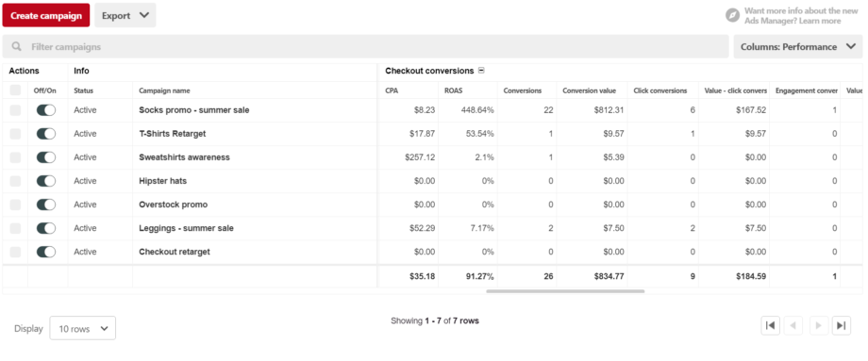
Task: Sort by ROAS column header
Action: coord(455,90)
